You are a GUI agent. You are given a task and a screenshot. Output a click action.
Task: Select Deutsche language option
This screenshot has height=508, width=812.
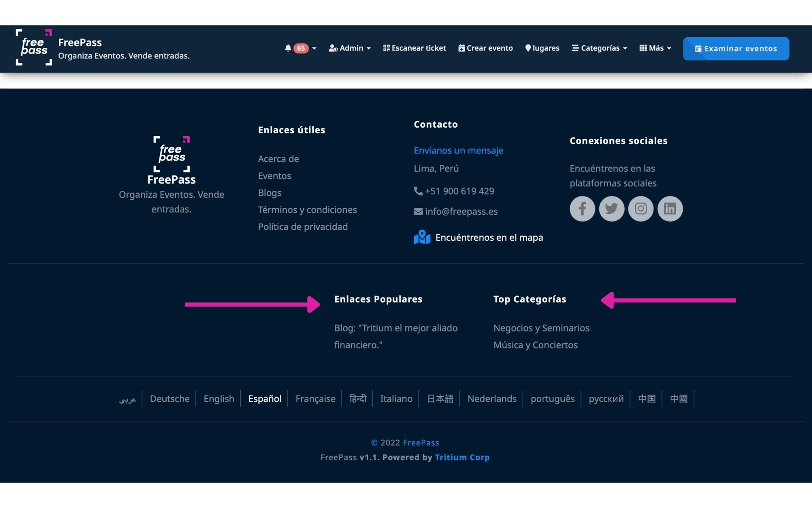point(170,399)
